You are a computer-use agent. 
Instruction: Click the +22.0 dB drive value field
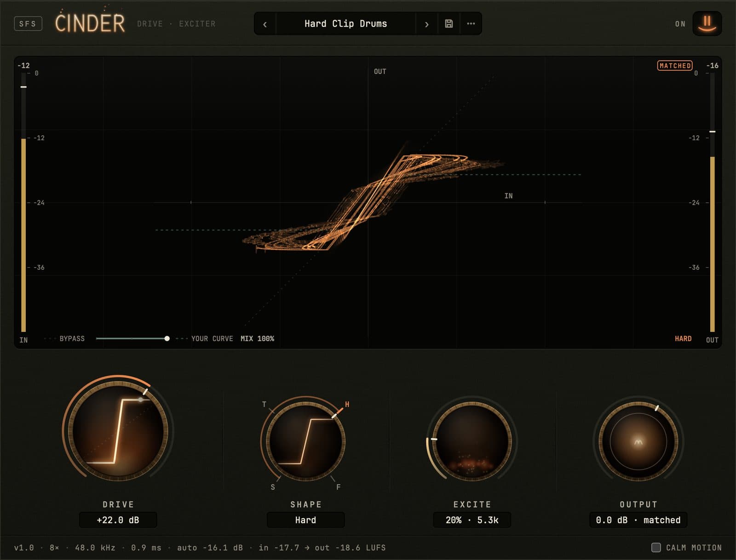(x=118, y=520)
